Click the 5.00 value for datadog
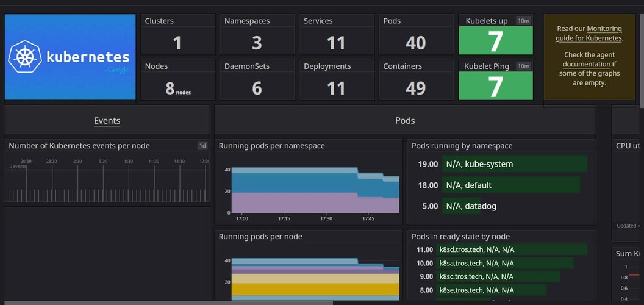The height and width of the screenshot is (305, 644). [x=430, y=206]
